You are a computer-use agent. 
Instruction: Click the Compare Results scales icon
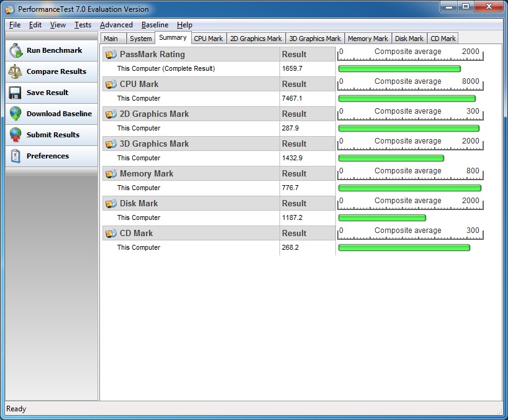(16, 71)
